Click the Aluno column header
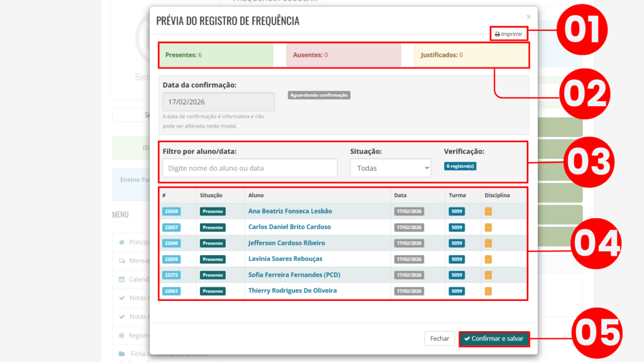This screenshot has width=644, height=362. [x=256, y=195]
